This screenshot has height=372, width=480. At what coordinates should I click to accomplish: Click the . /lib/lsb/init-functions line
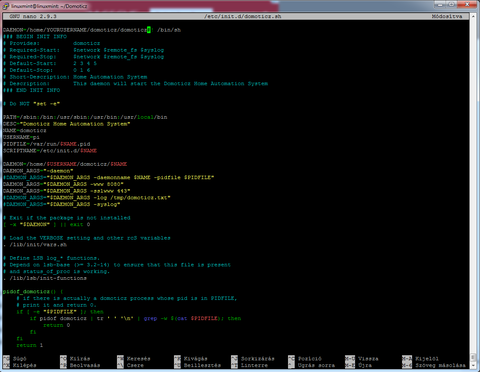(45, 278)
